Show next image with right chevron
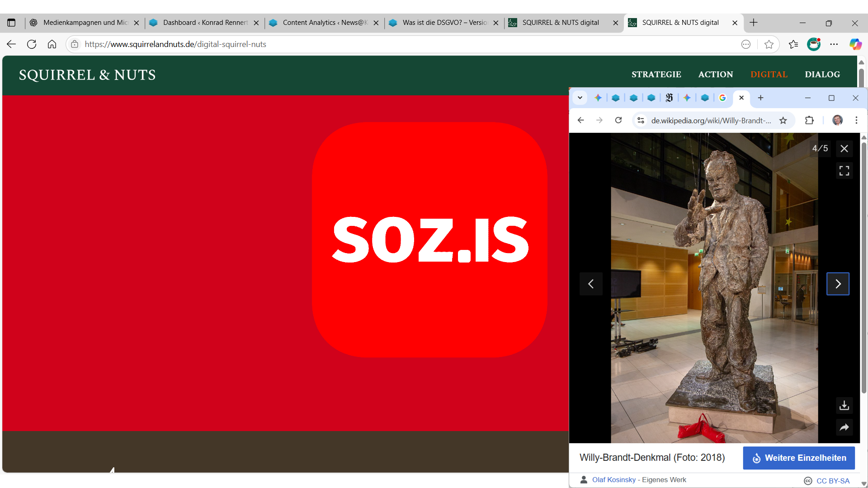The width and height of the screenshot is (868, 488). 838,284
